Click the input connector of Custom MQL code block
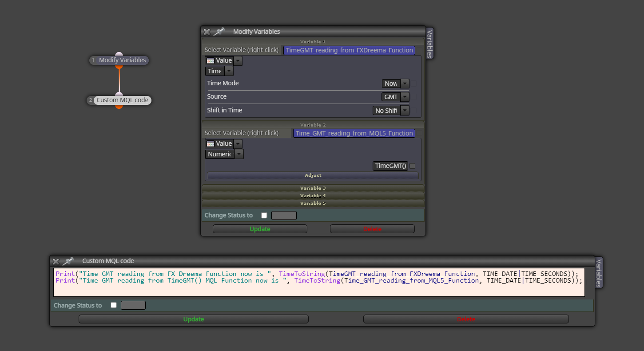The width and height of the screenshot is (644, 351). pyautogui.click(x=119, y=95)
